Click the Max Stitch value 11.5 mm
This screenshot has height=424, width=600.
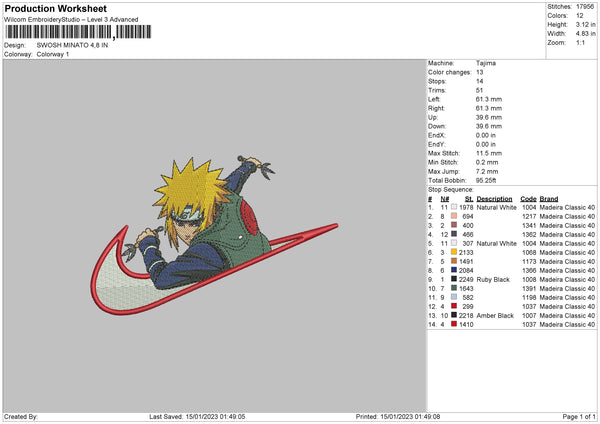pyautogui.click(x=489, y=153)
